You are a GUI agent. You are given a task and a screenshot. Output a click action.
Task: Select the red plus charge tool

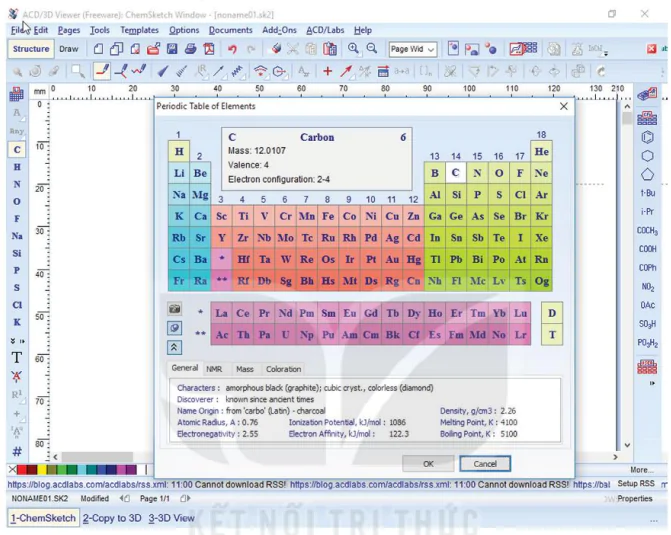click(327, 71)
